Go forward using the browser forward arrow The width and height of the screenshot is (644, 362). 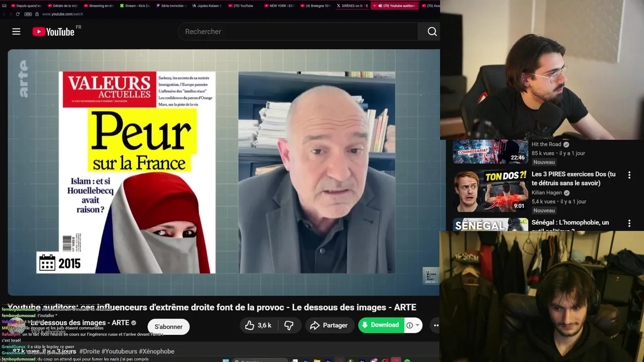[11, 14]
